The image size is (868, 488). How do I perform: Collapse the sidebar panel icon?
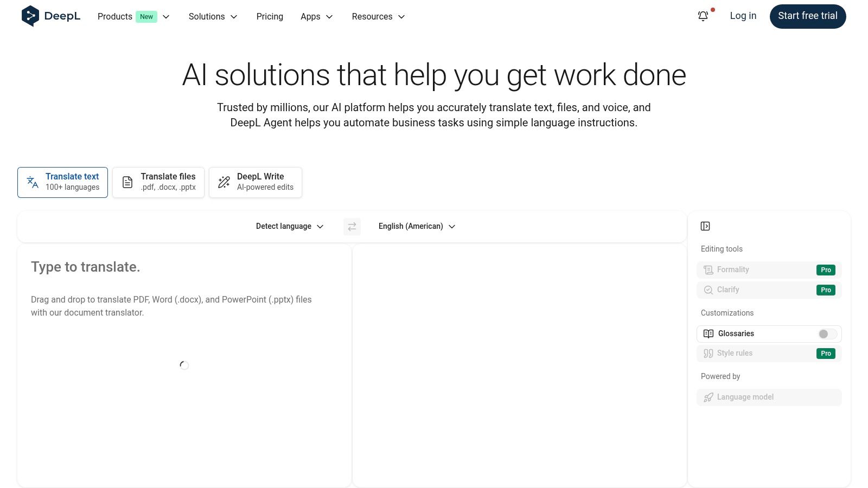(705, 226)
